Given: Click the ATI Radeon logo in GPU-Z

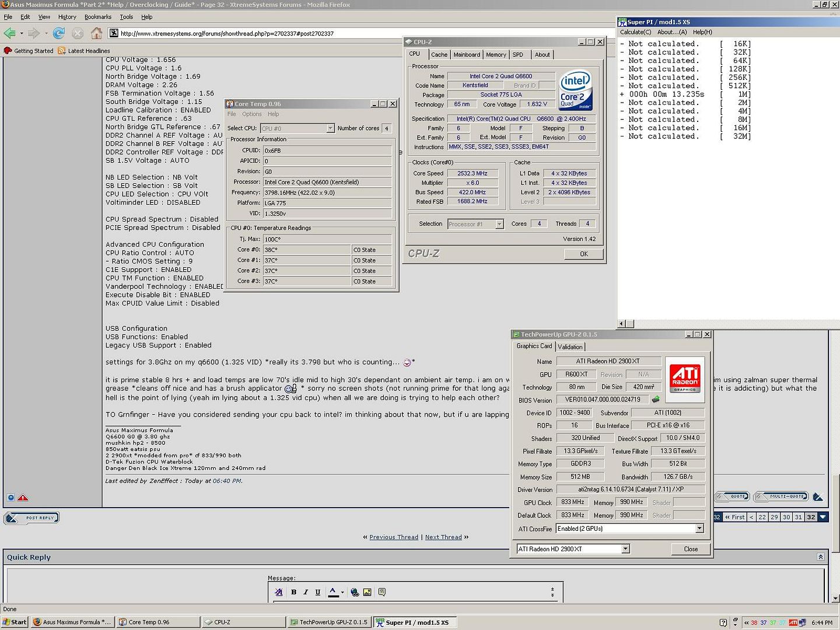Looking at the screenshot, I should [x=685, y=379].
